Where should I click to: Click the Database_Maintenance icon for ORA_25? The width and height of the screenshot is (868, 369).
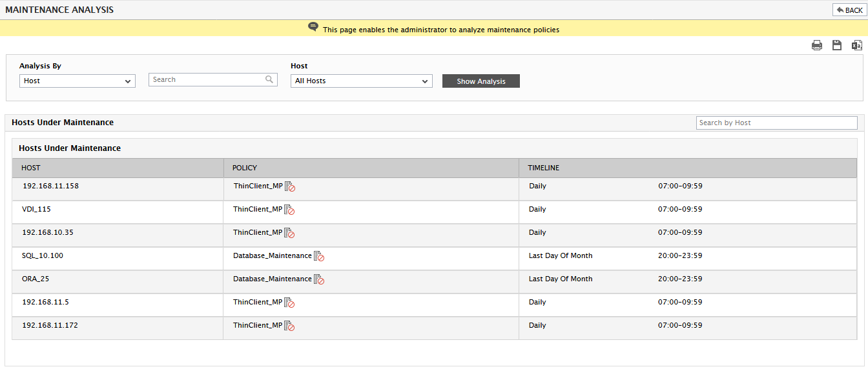[319, 279]
